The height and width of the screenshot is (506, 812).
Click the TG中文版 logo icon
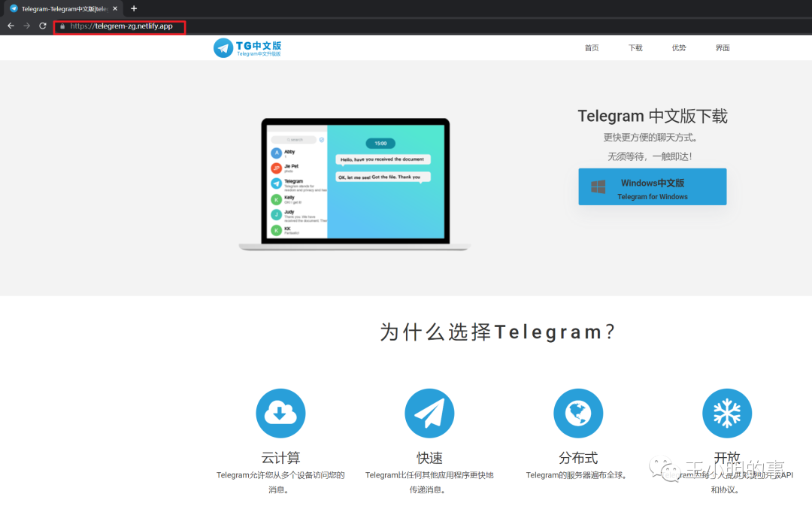223,47
